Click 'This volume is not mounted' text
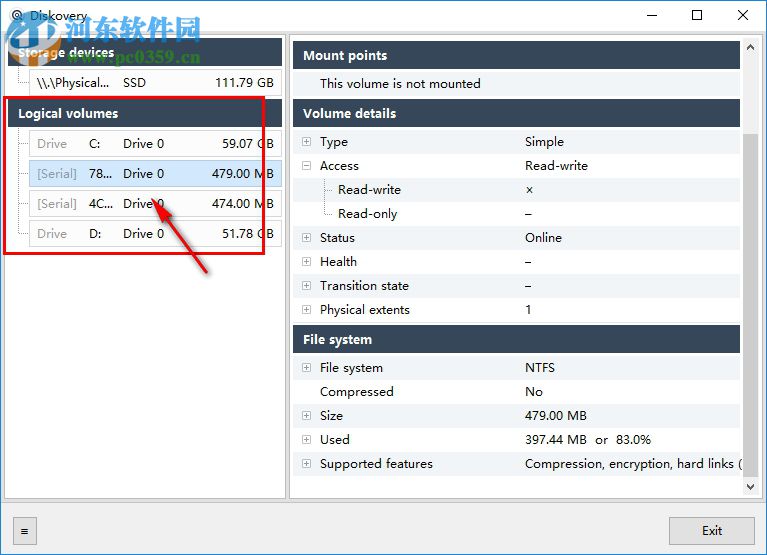Image resolution: width=767 pixels, height=555 pixels. (400, 84)
